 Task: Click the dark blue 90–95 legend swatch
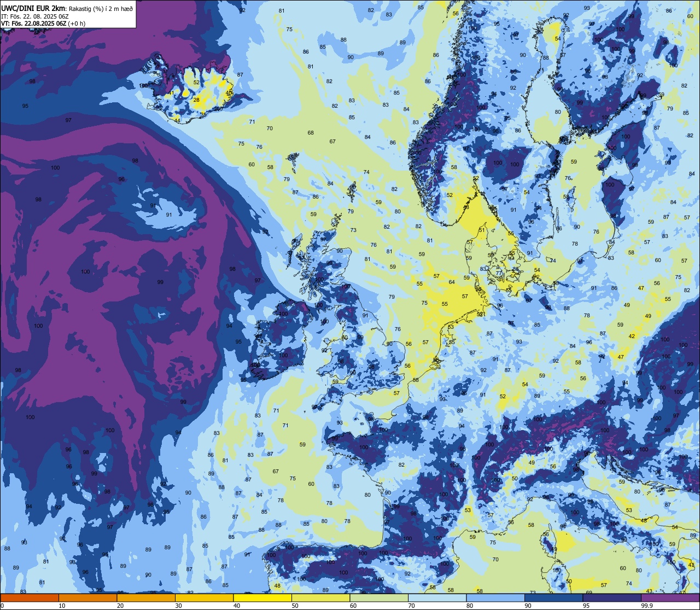[553, 597]
